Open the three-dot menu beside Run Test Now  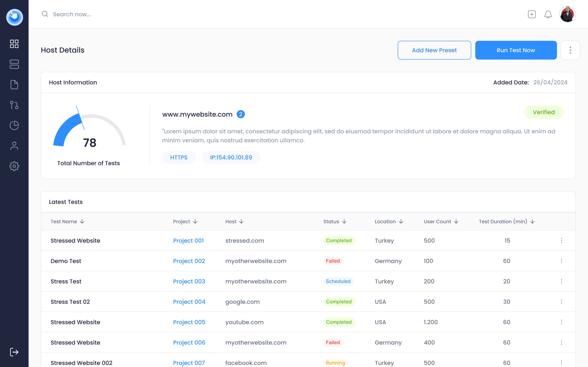[x=571, y=50]
